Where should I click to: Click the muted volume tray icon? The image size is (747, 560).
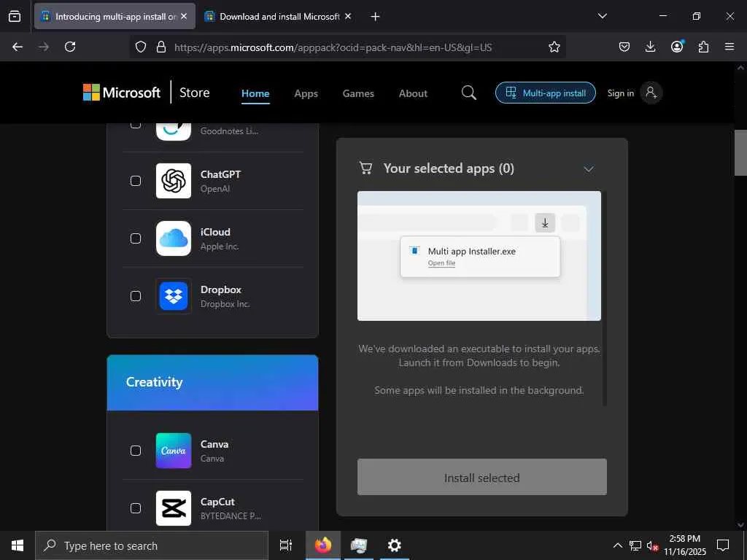652,545
